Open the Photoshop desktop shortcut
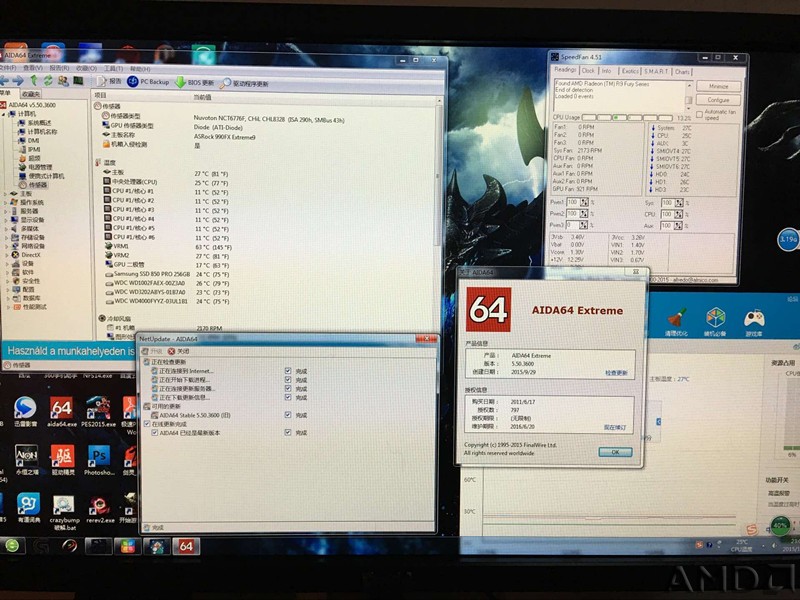This screenshot has height=600, width=800. click(99, 461)
